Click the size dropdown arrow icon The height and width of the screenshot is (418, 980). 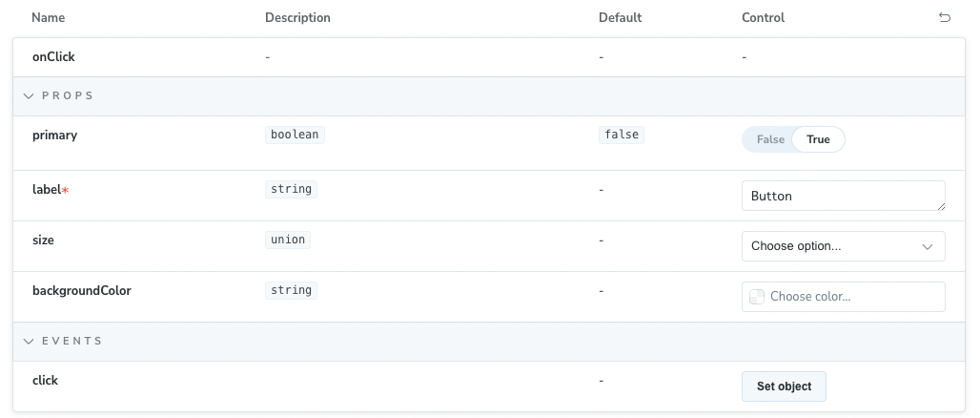[928, 246]
